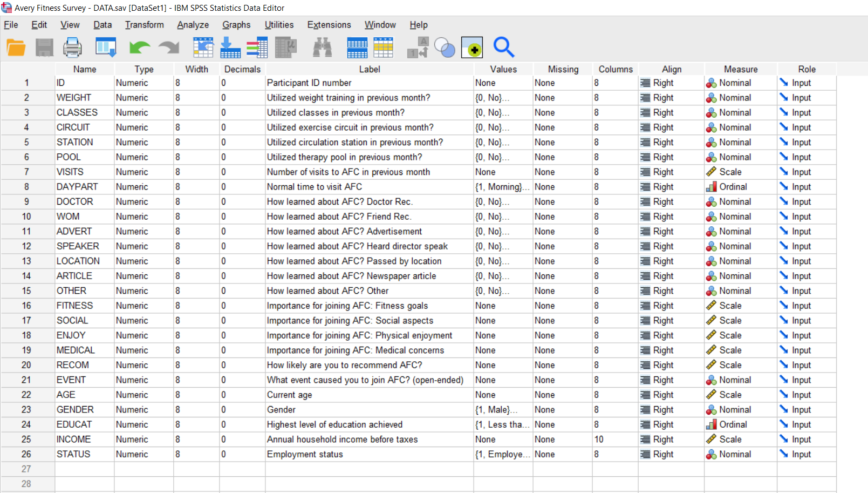Open the Extensions menu
The width and height of the screenshot is (868, 493).
pyautogui.click(x=329, y=25)
